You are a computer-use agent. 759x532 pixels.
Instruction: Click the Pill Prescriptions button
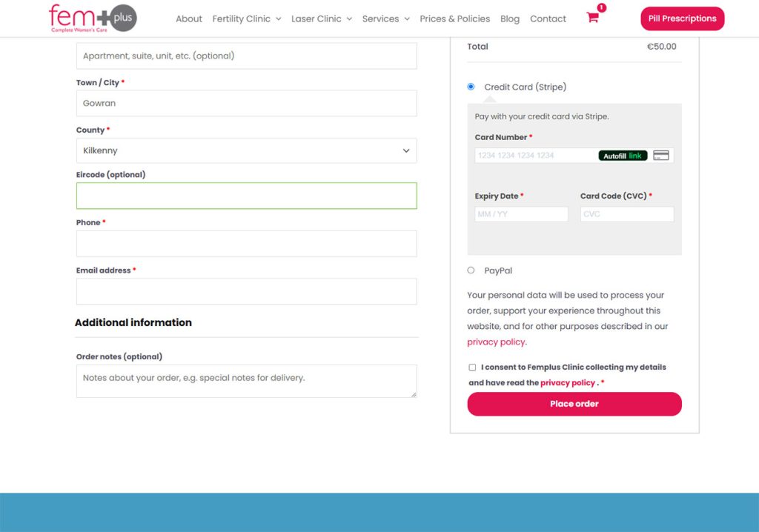(x=682, y=19)
